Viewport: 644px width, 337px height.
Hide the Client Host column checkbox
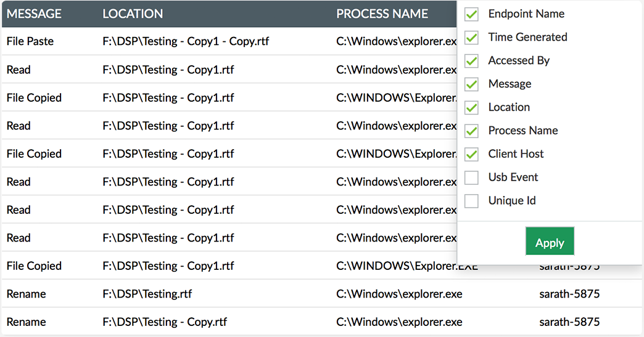(x=471, y=155)
